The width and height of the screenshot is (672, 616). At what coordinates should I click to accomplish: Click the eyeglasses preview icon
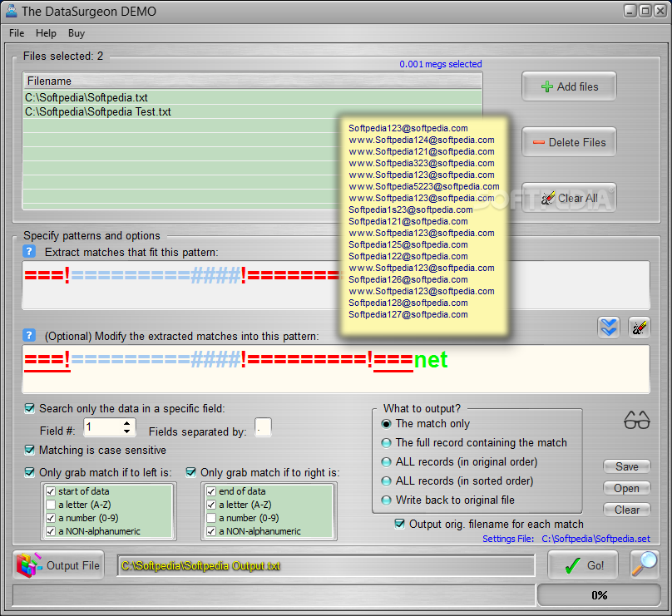(637, 421)
